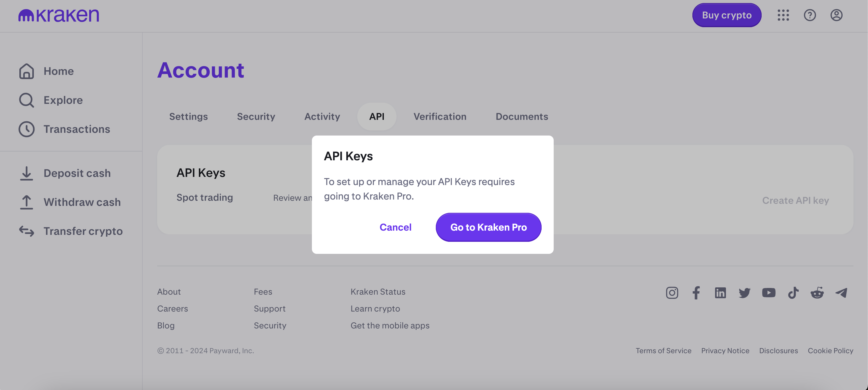Select the API tab

pyautogui.click(x=376, y=117)
